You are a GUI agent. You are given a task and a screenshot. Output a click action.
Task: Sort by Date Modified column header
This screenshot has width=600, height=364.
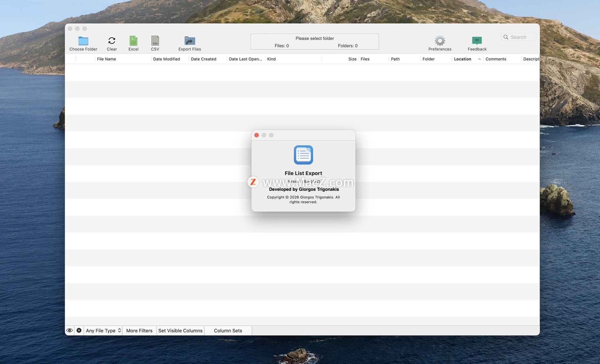[x=166, y=59]
